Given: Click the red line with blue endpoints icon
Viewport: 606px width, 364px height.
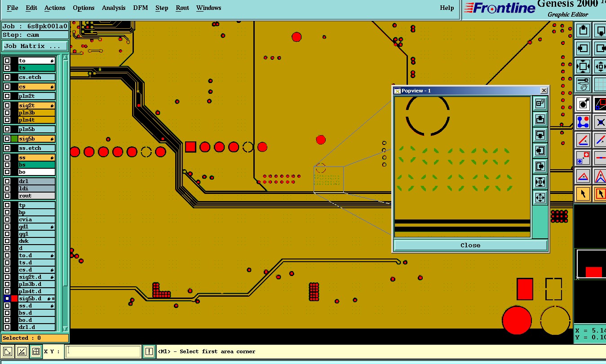Looking at the screenshot, I should point(601,158).
